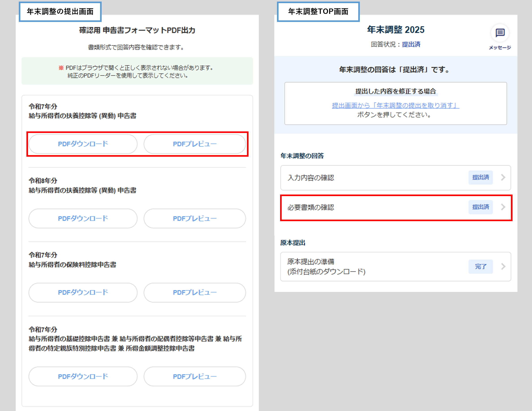Preview PDF for 保険料控除申告書
The image size is (532, 411).
pyautogui.click(x=195, y=292)
